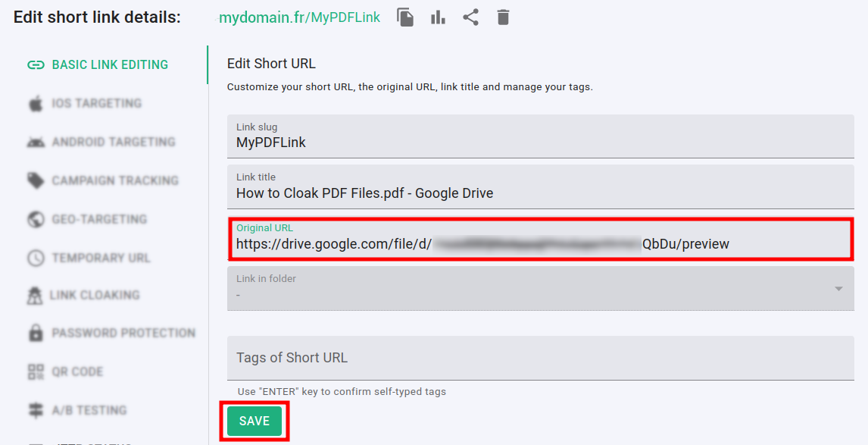Go to A/B Testing section

(89, 410)
